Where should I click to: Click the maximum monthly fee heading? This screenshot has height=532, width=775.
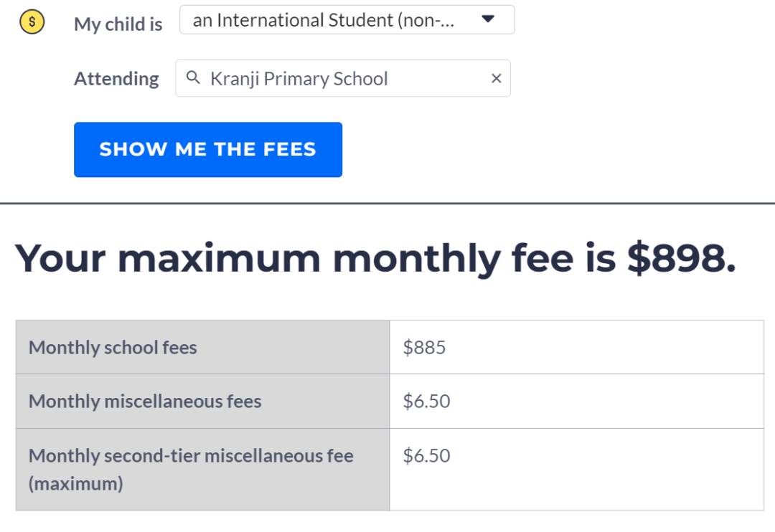click(x=375, y=258)
